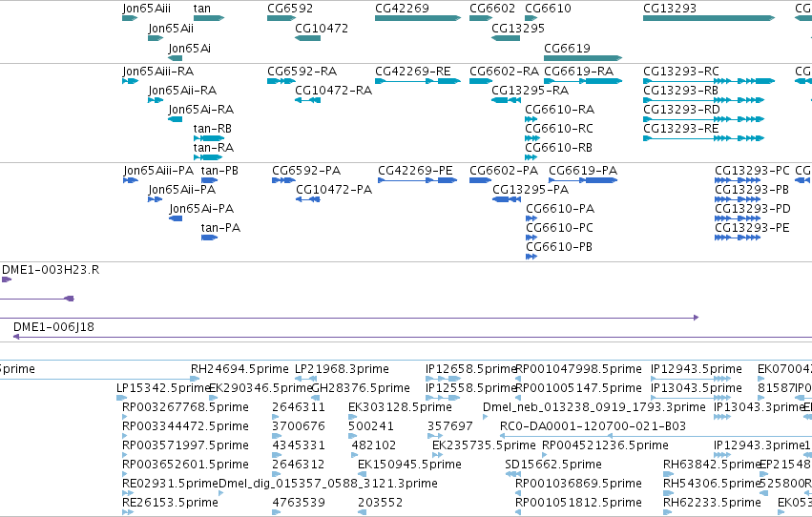Select protein CG13293-PB
Screen dimensions: 812x517
tap(738, 199)
